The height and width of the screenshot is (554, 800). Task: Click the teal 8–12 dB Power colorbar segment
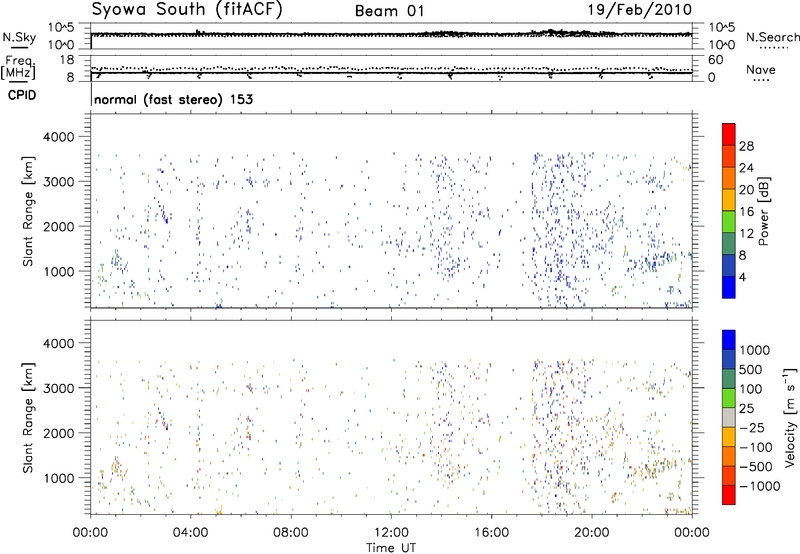729,244
